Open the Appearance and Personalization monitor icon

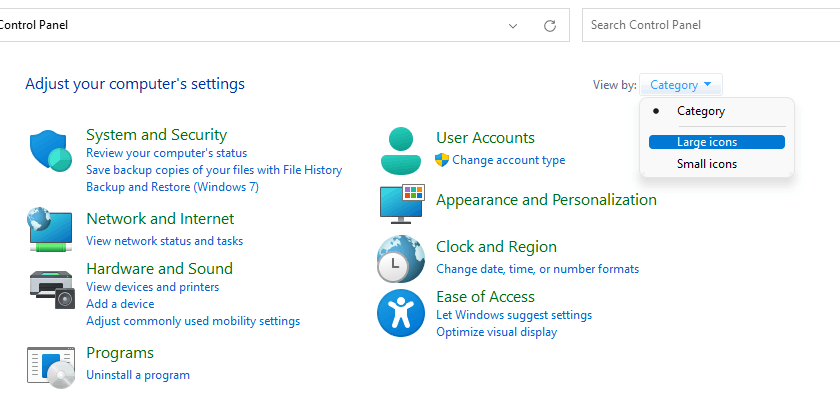(401, 203)
